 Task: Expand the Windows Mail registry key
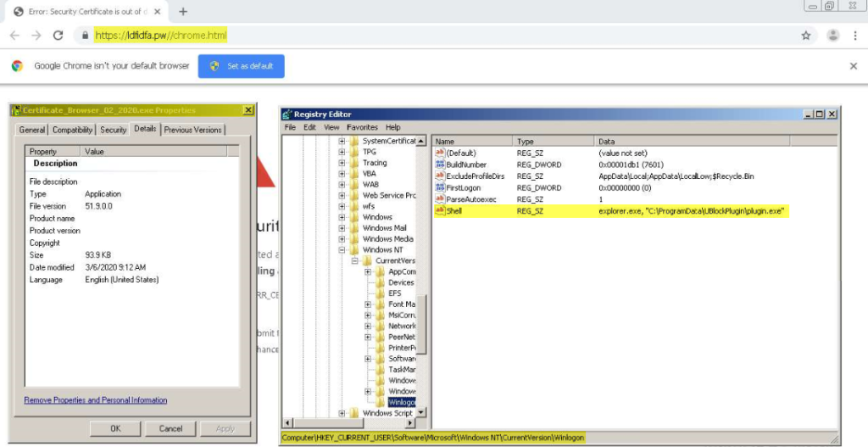(342, 228)
